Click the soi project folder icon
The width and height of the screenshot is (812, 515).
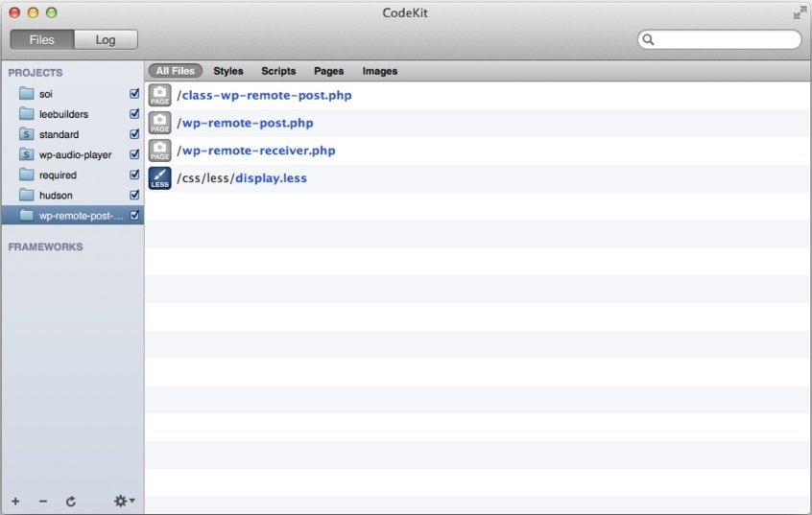[27, 94]
